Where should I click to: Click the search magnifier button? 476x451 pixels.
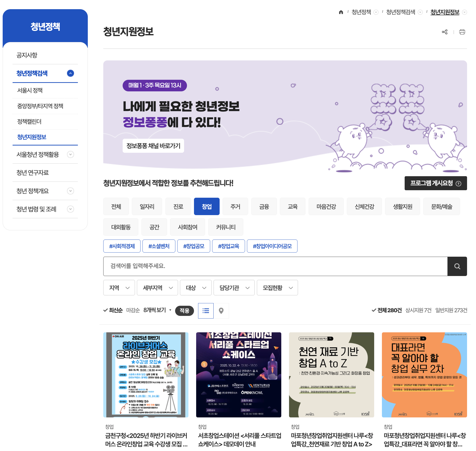457,266
